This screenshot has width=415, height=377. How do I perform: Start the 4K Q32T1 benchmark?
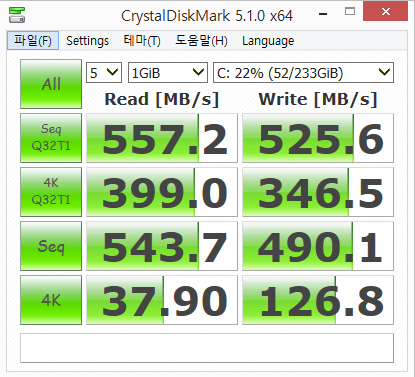(x=51, y=192)
